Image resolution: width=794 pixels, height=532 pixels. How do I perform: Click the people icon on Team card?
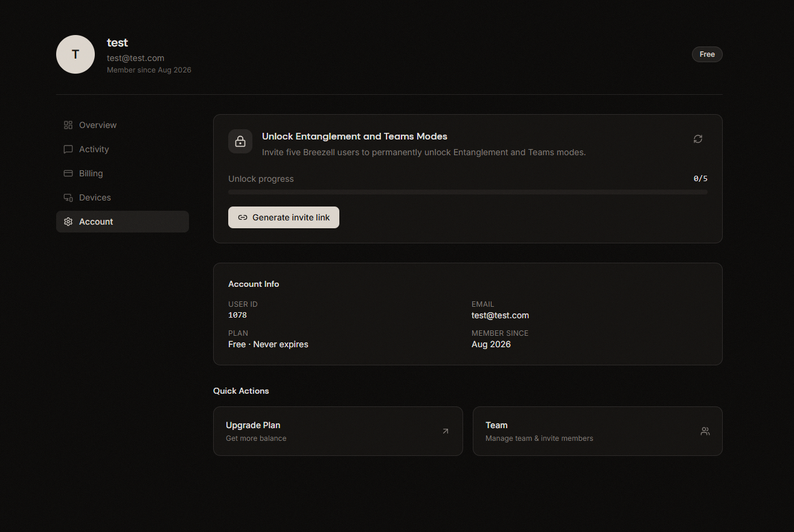(x=705, y=431)
